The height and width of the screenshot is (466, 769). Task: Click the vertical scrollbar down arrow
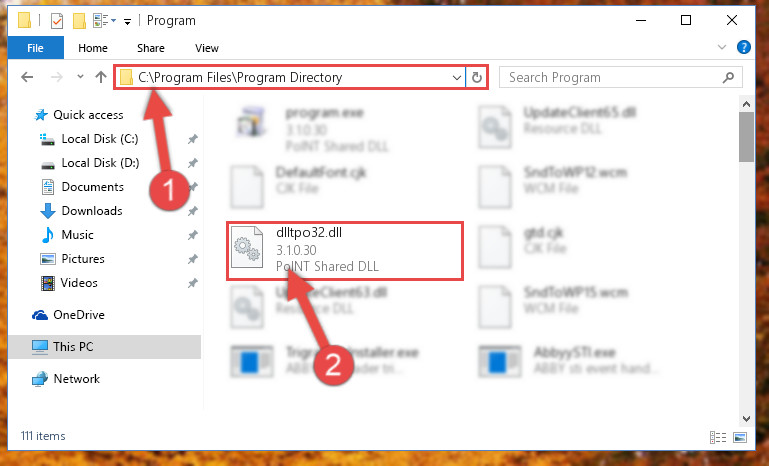[x=746, y=418]
